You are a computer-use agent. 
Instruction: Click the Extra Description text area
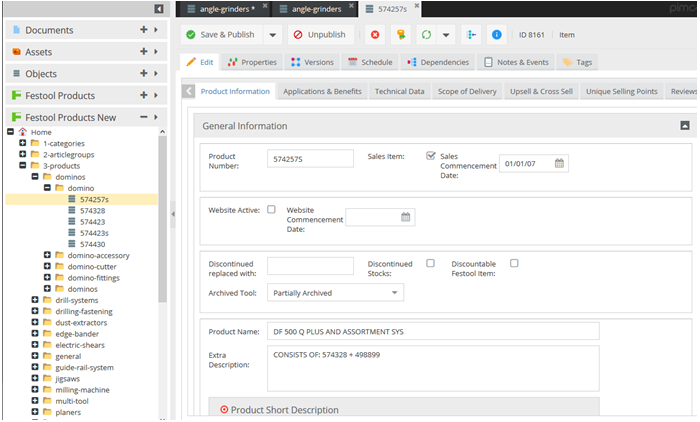tap(433, 368)
